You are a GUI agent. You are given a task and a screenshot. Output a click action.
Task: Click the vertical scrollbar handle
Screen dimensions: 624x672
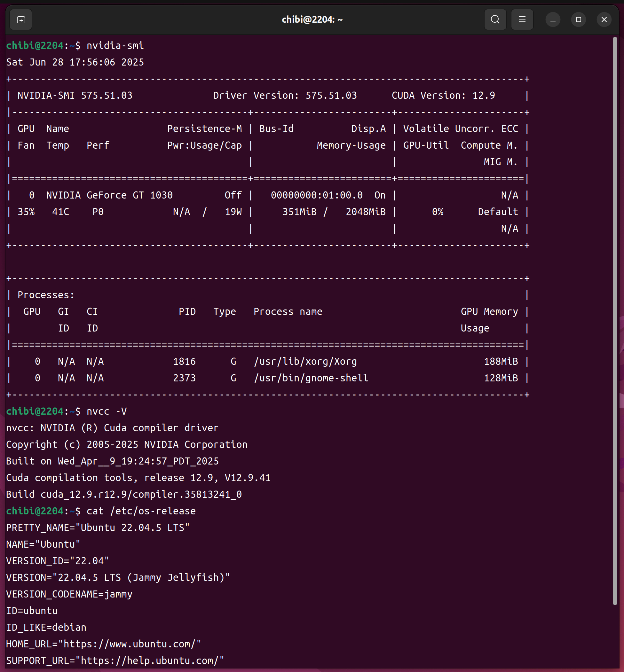click(615, 321)
